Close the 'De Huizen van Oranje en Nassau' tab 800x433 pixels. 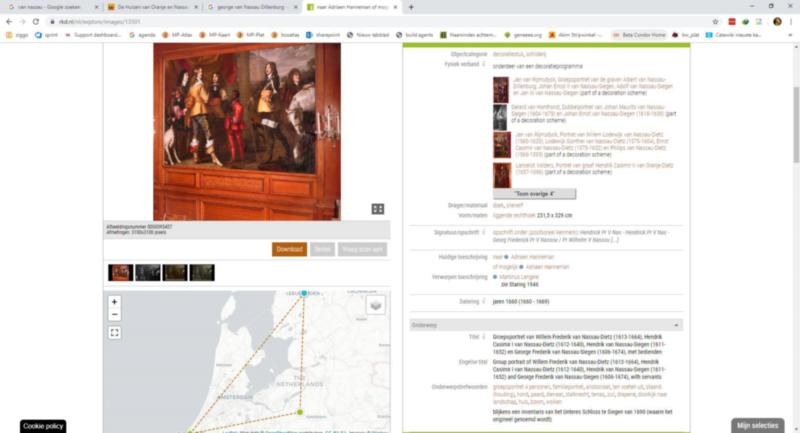196,7
